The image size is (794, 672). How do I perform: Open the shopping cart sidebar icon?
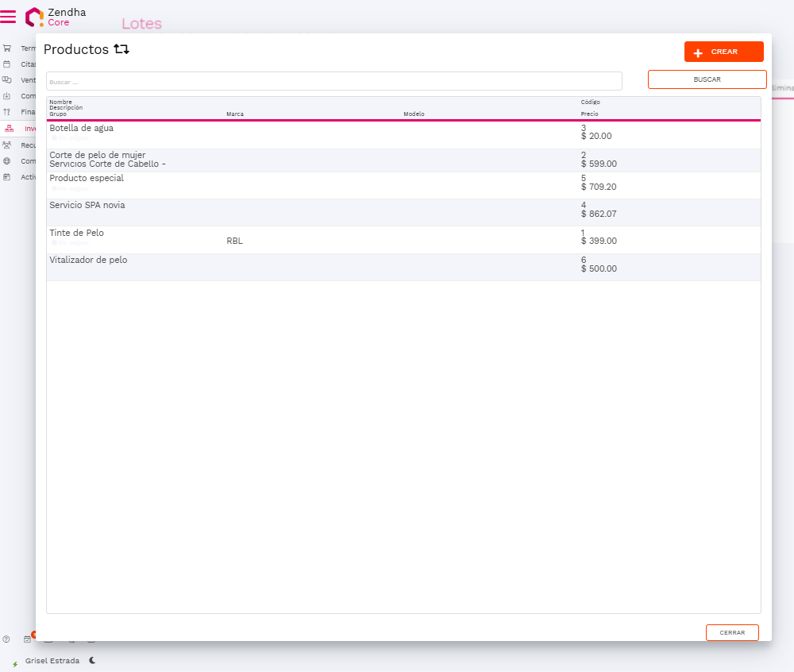7,48
